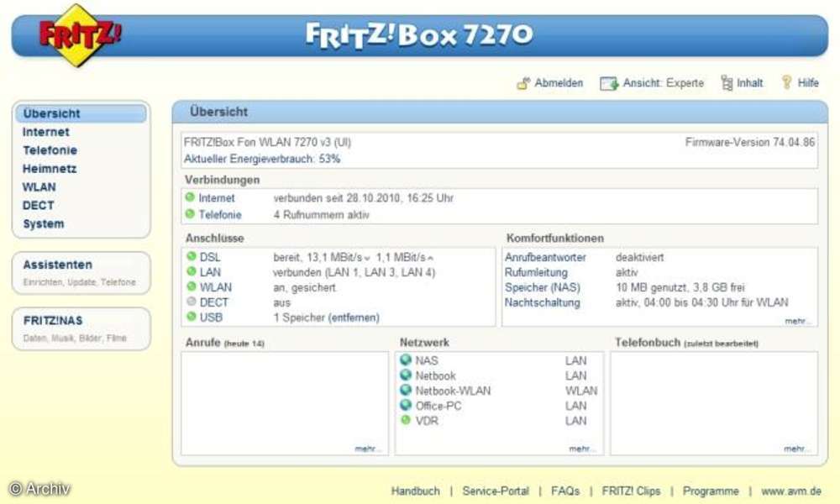Screen dimensions: 840x504
Task: Open the DECT sidebar menu
Action: 38,205
